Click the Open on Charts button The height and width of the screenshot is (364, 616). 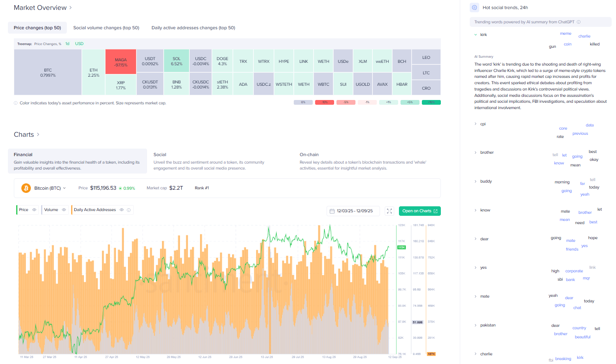[419, 211]
